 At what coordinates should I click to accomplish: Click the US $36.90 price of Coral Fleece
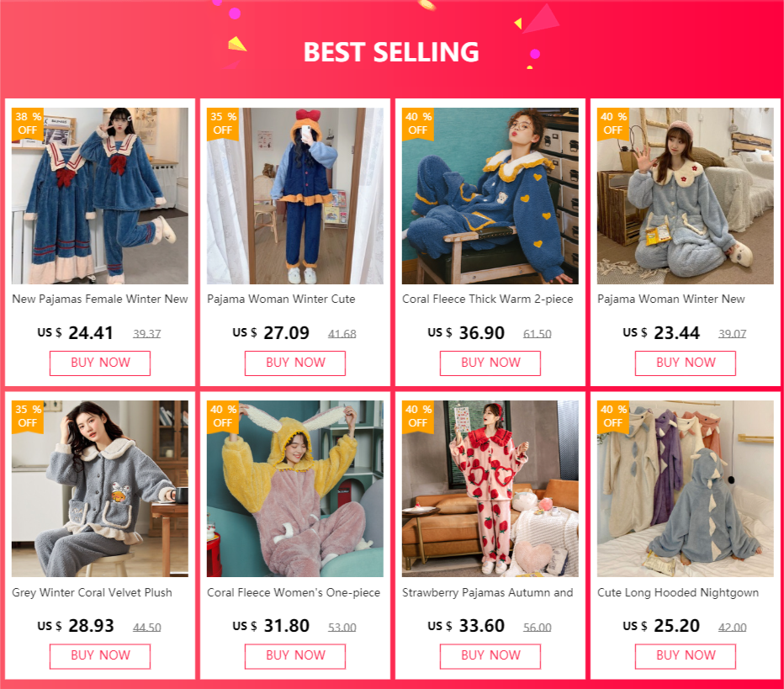point(466,333)
